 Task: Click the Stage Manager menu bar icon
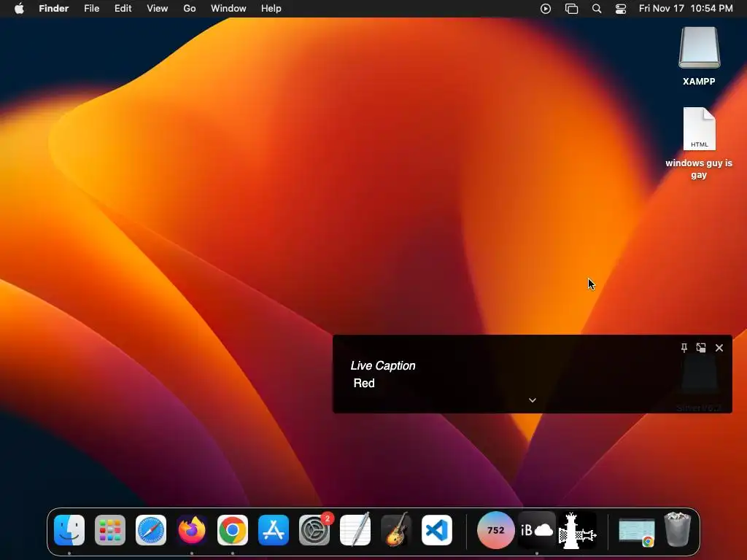(x=571, y=9)
